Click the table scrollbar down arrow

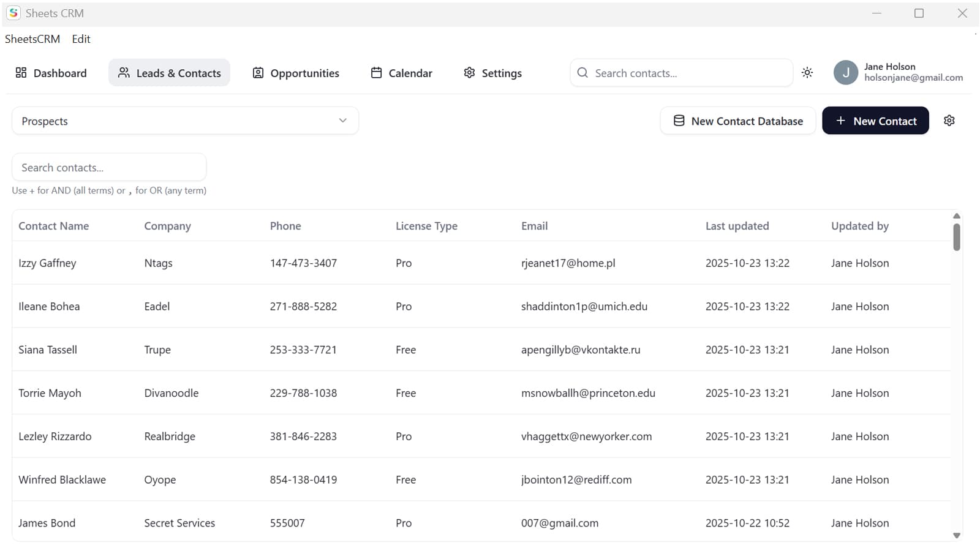(957, 536)
